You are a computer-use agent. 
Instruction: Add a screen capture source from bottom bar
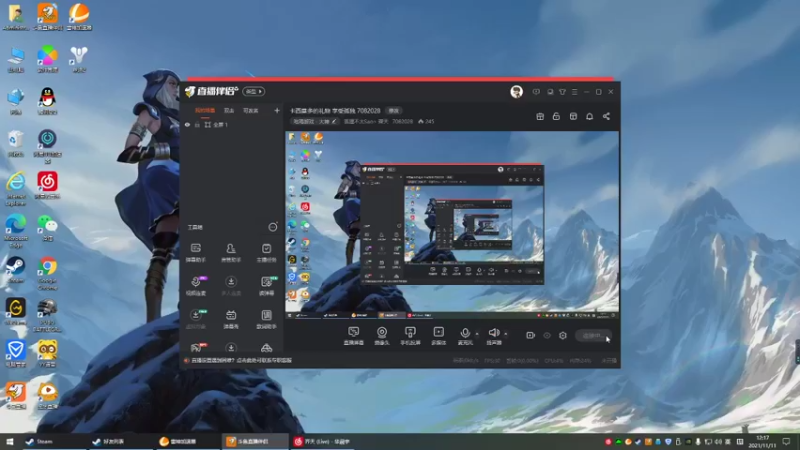click(x=353, y=336)
